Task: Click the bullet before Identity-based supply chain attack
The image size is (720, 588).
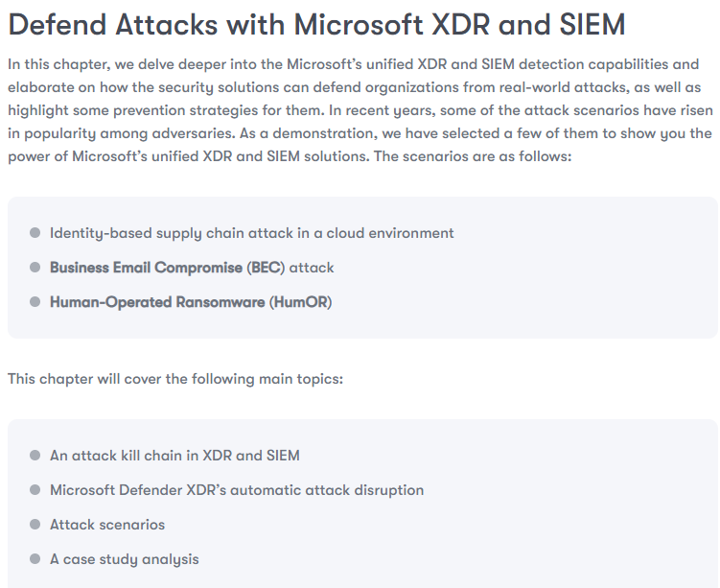Action: click(35, 233)
